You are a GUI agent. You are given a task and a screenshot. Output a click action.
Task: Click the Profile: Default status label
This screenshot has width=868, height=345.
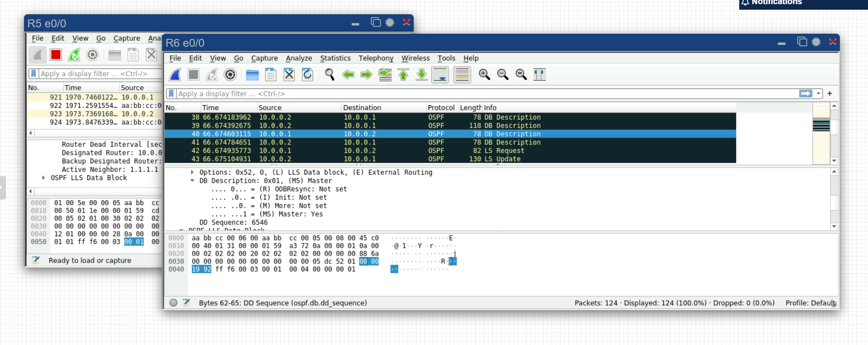pyautogui.click(x=810, y=303)
